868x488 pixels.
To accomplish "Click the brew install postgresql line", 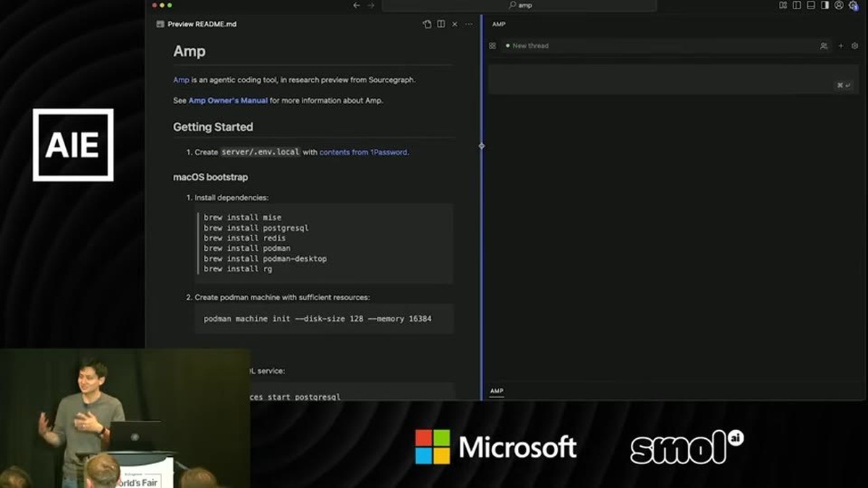I will [x=256, y=228].
